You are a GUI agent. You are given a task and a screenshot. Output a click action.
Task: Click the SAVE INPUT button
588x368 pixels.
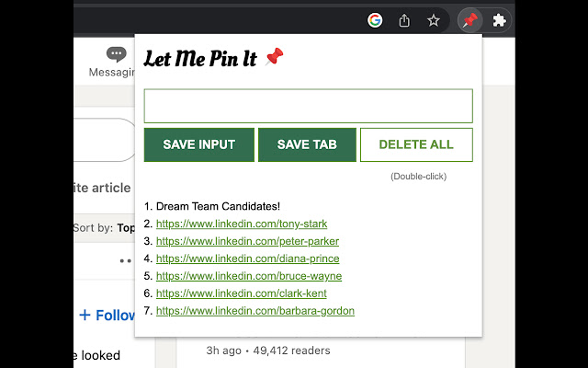click(x=199, y=144)
